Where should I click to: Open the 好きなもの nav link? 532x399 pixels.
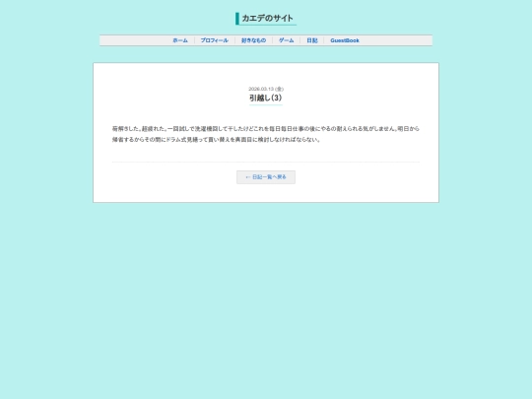(253, 40)
